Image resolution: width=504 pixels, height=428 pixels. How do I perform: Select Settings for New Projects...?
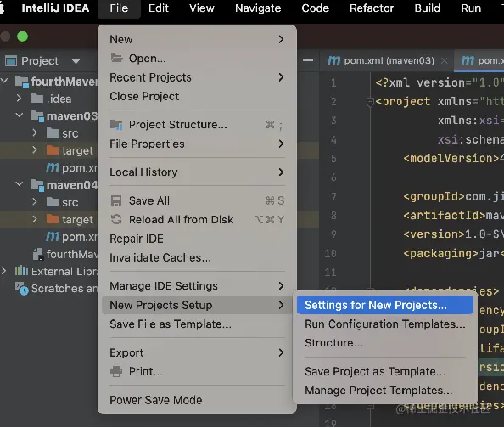click(x=385, y=305)
